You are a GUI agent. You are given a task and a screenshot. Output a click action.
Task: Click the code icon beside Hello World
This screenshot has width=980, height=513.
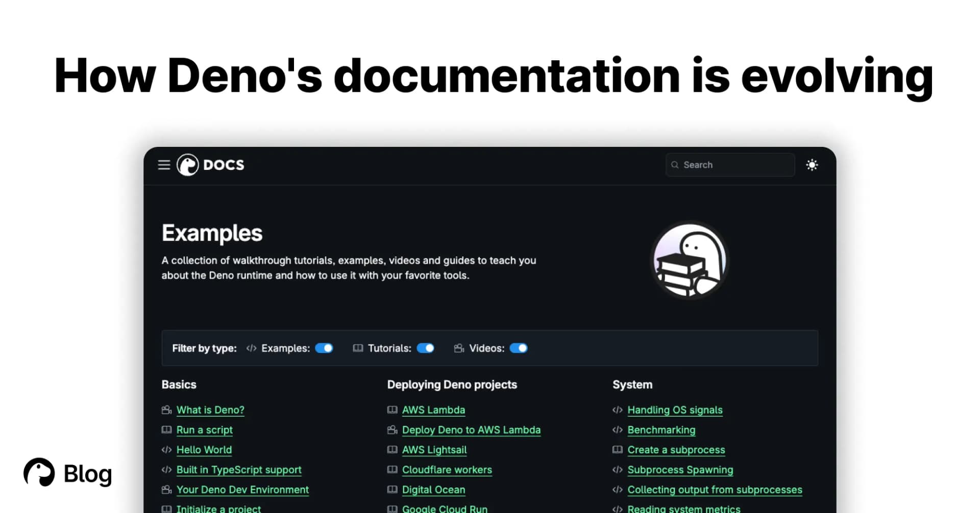pyautogui.click(x=166, y=450)
